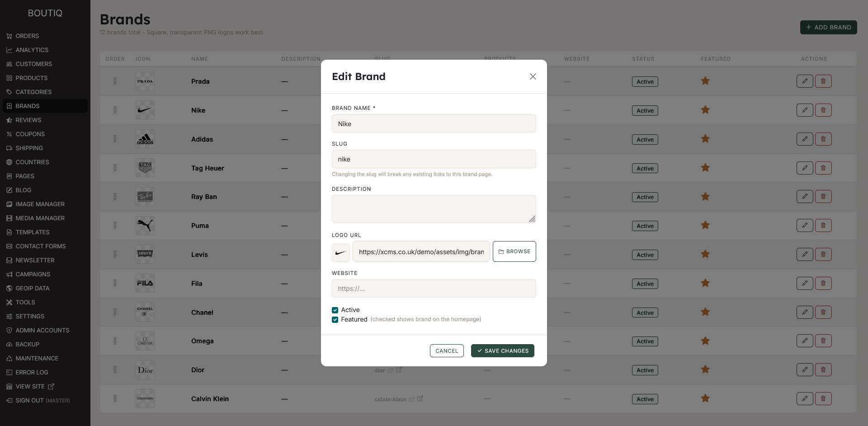Click the Dior logo thumbnail

[x=145, y=370]
